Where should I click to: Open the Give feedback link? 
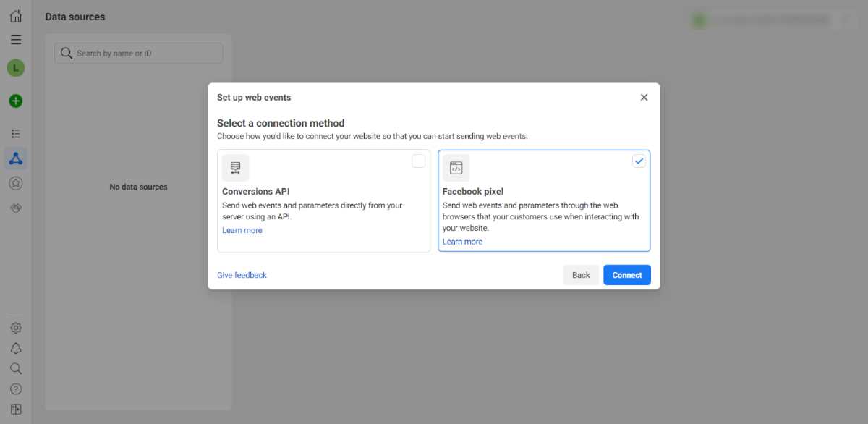[242, 275]
